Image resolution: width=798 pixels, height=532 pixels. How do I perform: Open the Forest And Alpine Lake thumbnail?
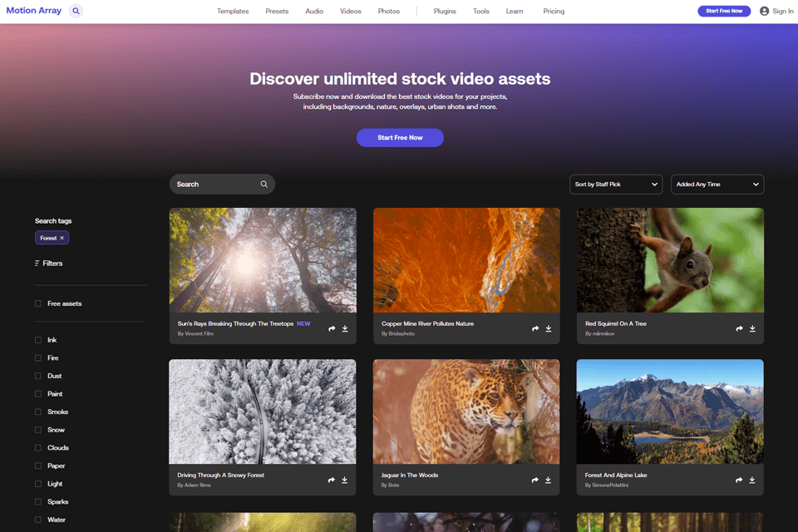pos(670,411)
